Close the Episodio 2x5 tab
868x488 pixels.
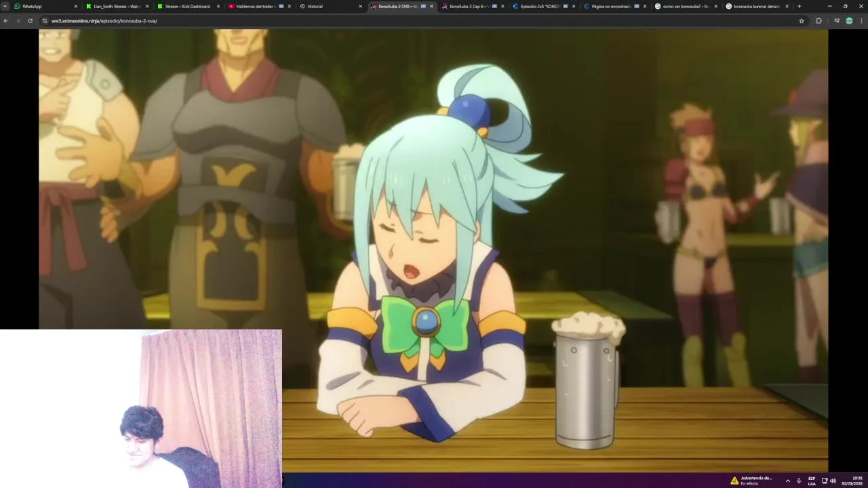pos(574,6)
